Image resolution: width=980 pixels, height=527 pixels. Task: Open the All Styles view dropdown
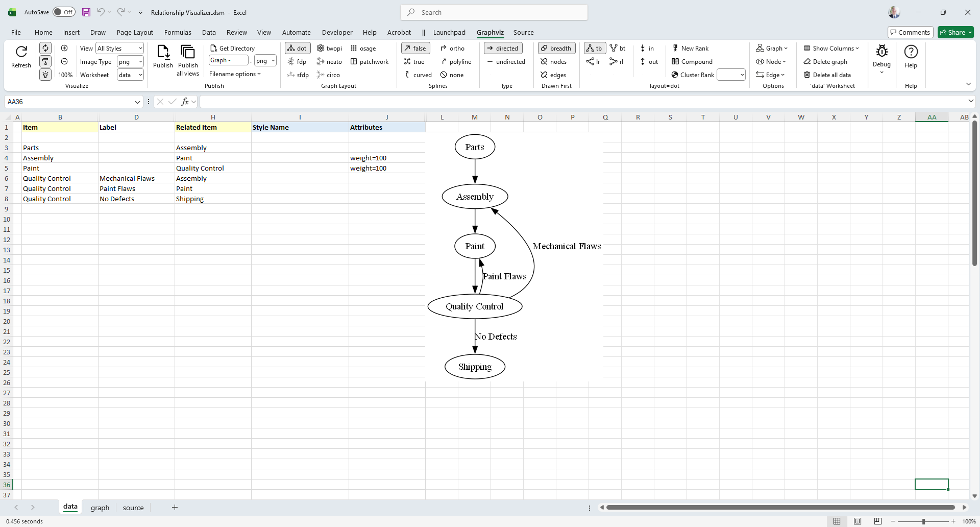tap(120, 49)
